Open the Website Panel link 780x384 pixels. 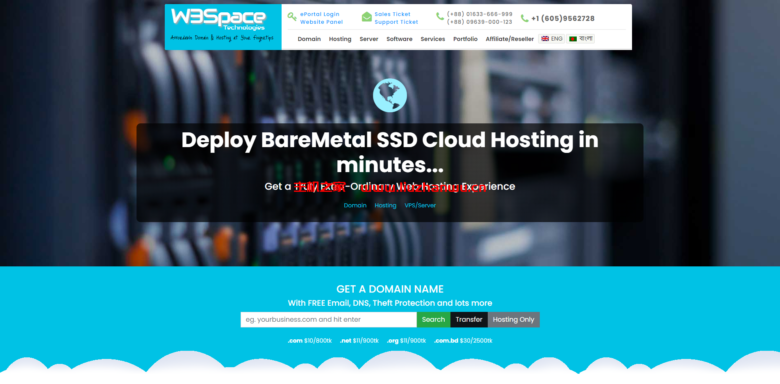click(x=321, y=22)
